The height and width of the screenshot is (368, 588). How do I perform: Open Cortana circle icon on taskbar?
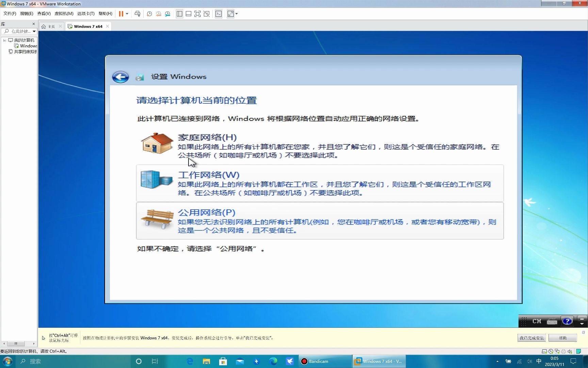[x=138, y=362]
